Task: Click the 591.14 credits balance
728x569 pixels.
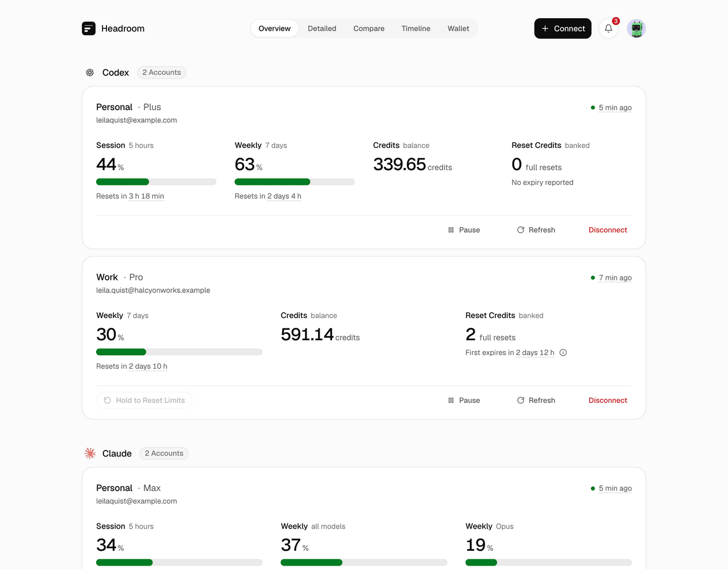Action: click(x=320, y=335)
